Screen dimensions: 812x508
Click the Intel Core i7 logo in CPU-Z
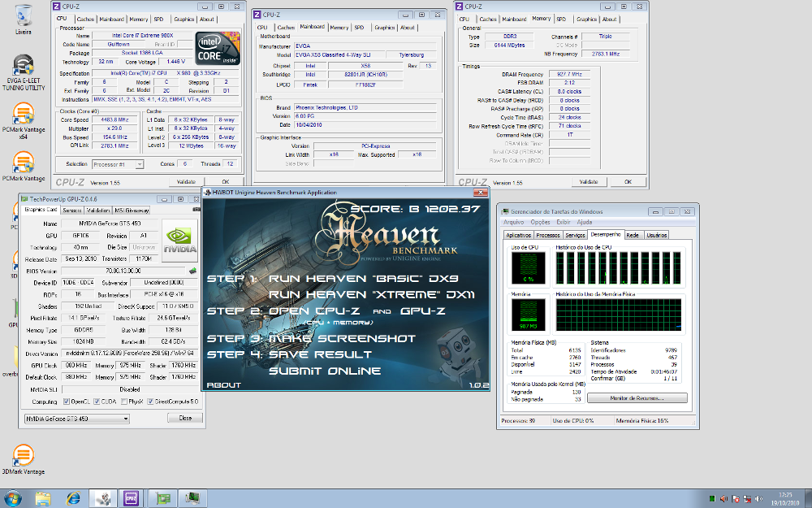click(x=218, y=49)
